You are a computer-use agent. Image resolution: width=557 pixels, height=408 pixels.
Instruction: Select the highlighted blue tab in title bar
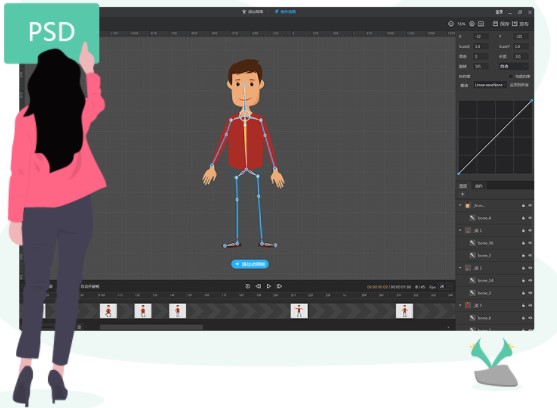coord(285,12)
